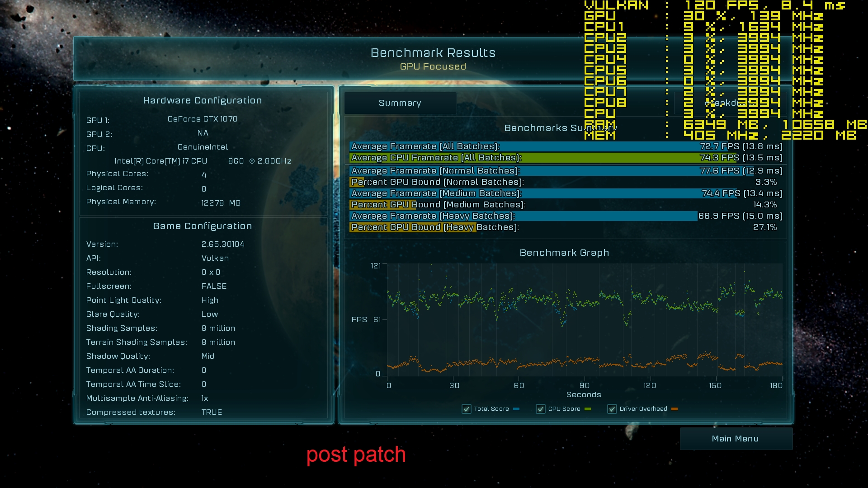Click the Percent GPU Bound Medium Batches row

pos(439,205)
